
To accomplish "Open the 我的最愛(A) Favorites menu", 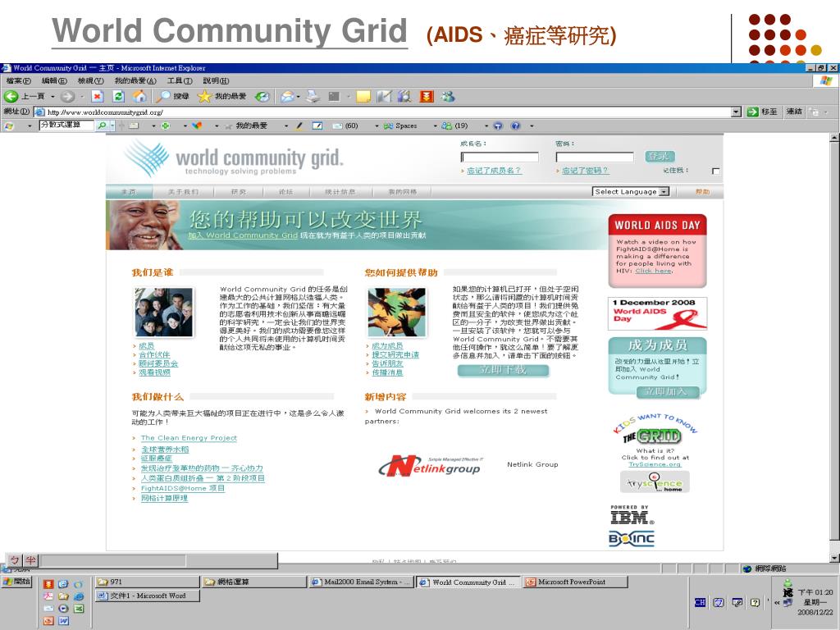I will (x=135, y=80).
